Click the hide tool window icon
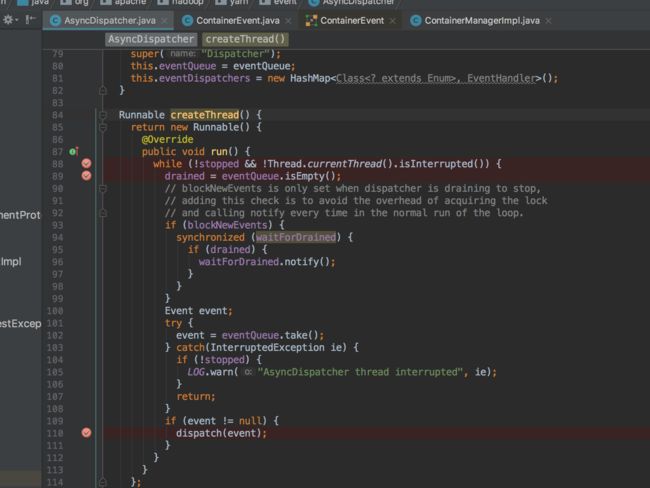This screenshot has width=650, height=488. click(30, 19)
